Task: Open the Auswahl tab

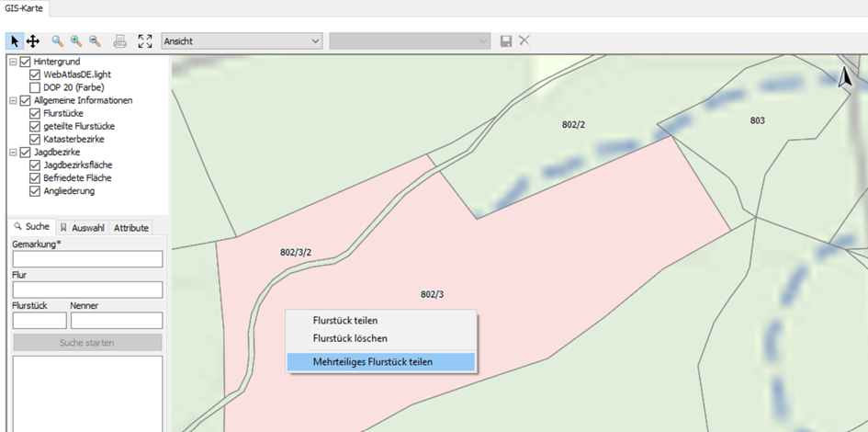Action: [83, 227]
